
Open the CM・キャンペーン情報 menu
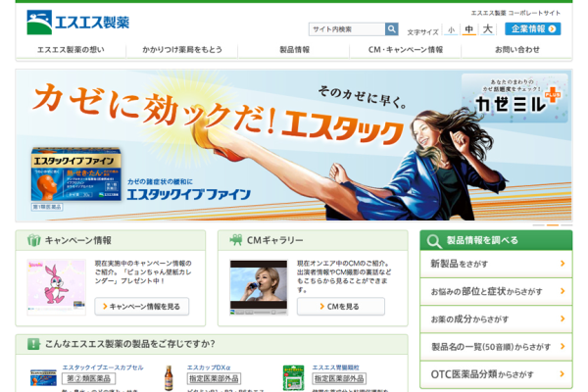(x=406, y=50)
